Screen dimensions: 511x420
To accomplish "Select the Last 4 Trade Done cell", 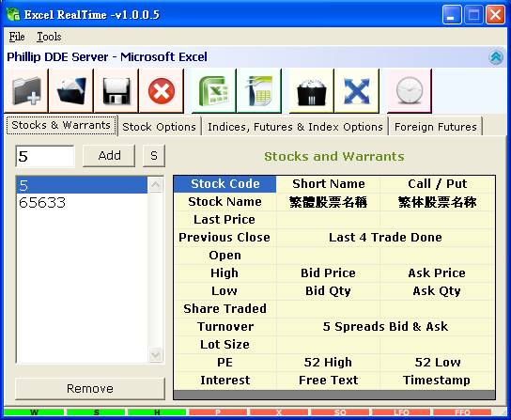I will pyautogui.click(x=385, y=237).
